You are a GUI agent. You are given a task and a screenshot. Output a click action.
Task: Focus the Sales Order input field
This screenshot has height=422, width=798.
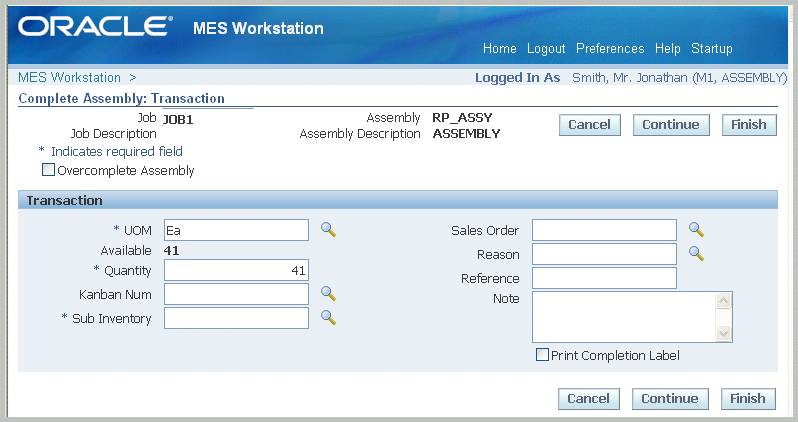coord(604,230)
